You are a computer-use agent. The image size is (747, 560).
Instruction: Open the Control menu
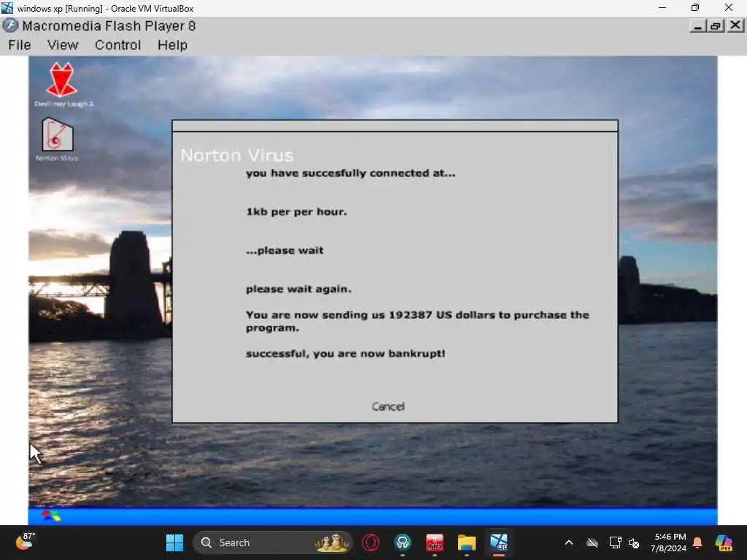(117, 44)
